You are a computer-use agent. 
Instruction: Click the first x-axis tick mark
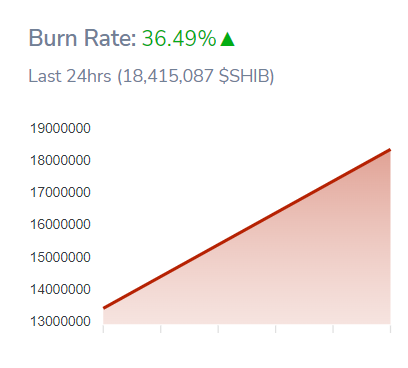[103, 329]
